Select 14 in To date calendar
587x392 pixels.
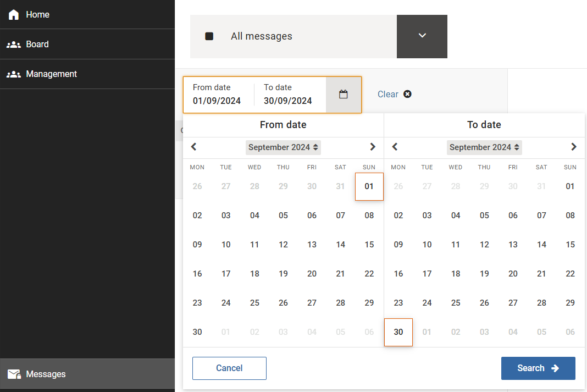(x=541, y=245)
